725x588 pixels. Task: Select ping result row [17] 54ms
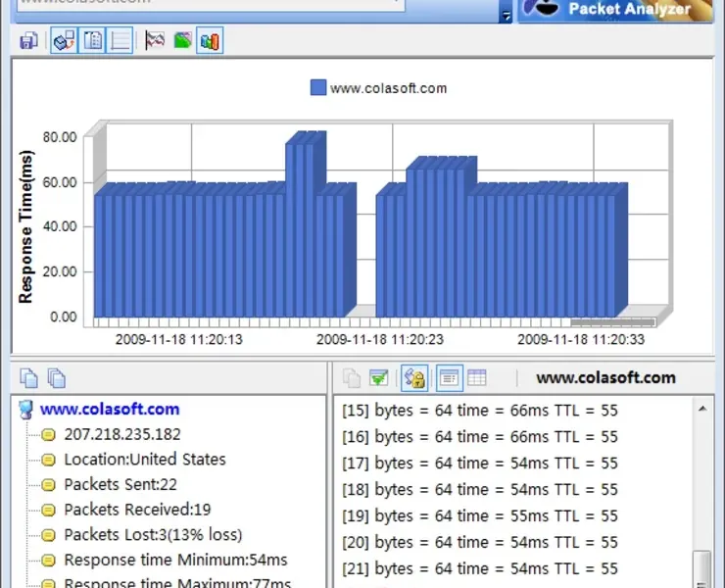coord(479,464)
